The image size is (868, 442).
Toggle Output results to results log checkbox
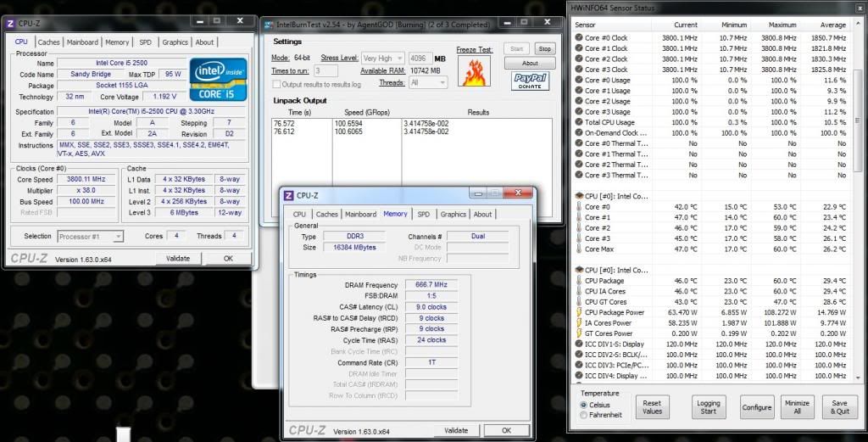(276, 84)
